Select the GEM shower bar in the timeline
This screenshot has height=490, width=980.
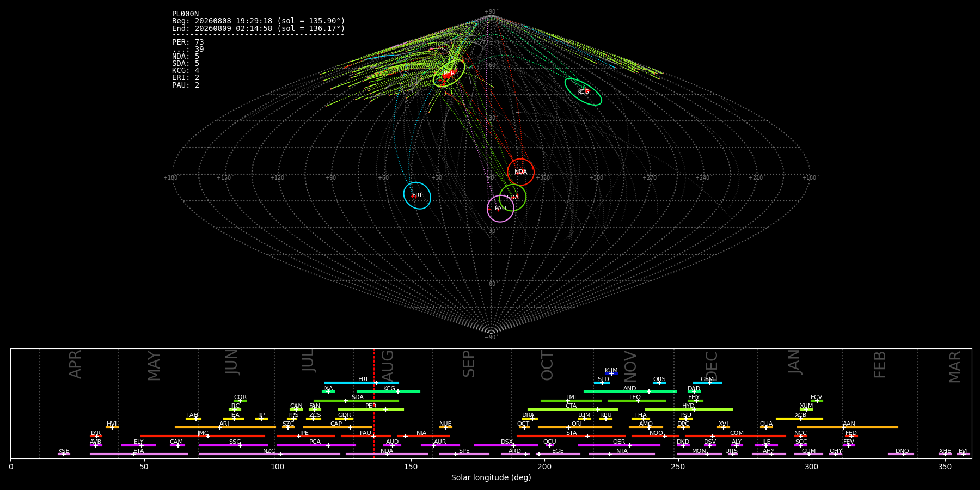(x=707, y=383)
